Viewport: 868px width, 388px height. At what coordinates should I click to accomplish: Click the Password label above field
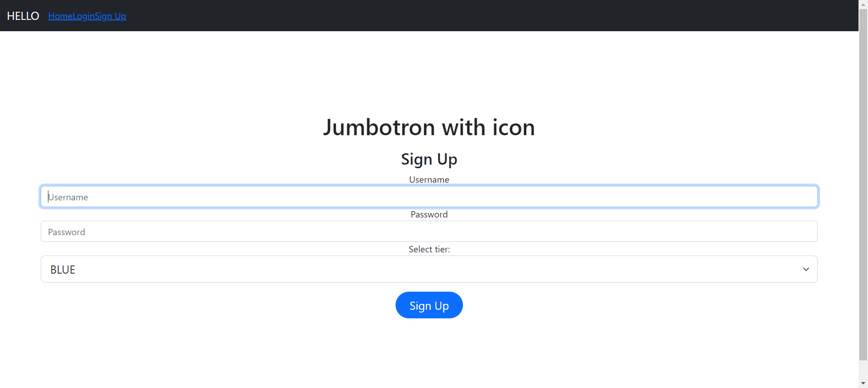(x=429, y=214)
